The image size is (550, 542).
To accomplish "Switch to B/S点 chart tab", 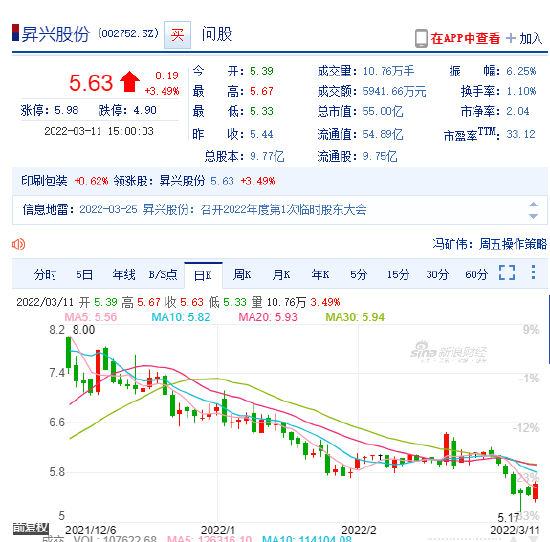I will 163,274.
